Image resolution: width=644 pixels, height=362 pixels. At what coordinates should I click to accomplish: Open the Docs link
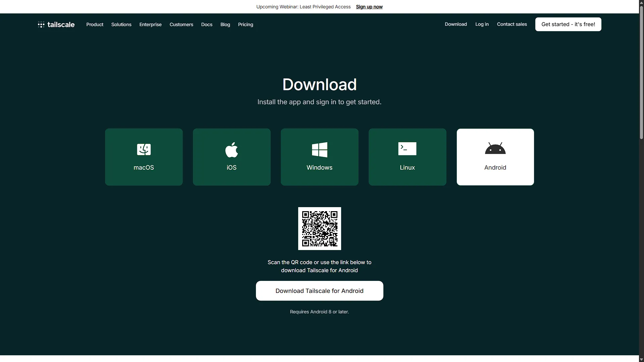207,24
